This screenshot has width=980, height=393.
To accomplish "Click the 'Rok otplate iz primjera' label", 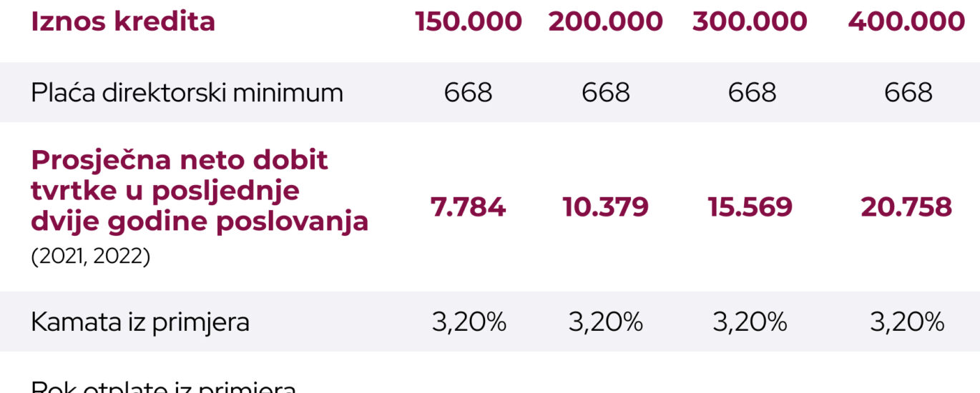I will [x=163, y=388].
